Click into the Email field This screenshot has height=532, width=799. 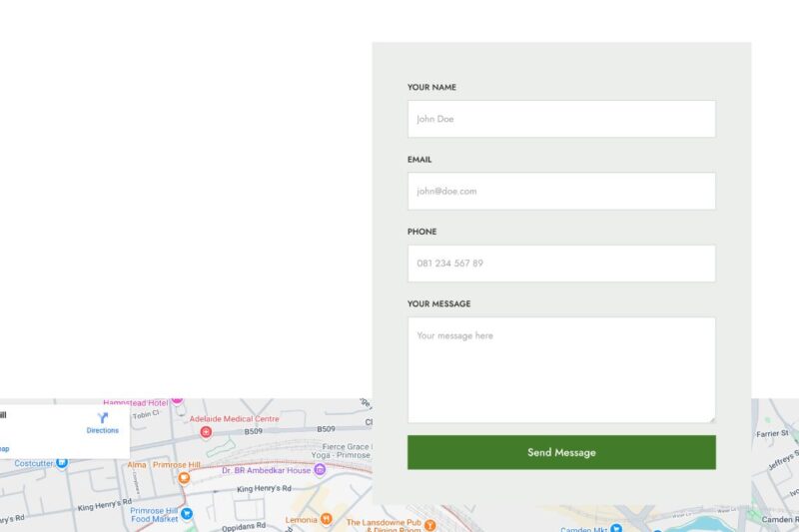tap(560, 191)
